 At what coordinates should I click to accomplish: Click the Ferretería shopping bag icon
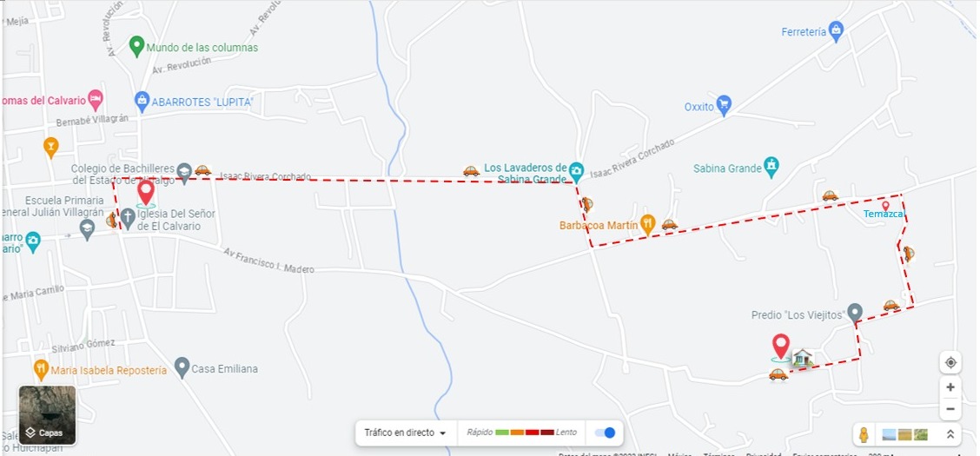837,30
